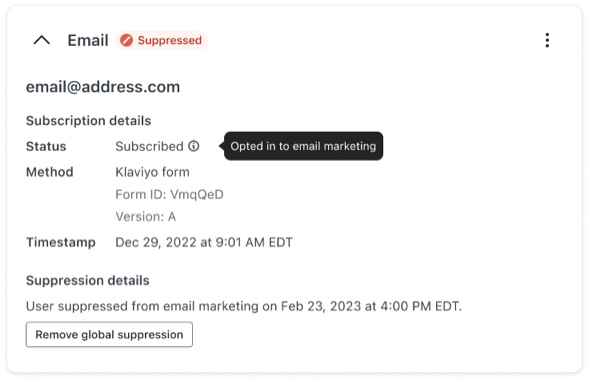
Task: Click the Form ID VmqQeD text
Action: tap(169, 194)
